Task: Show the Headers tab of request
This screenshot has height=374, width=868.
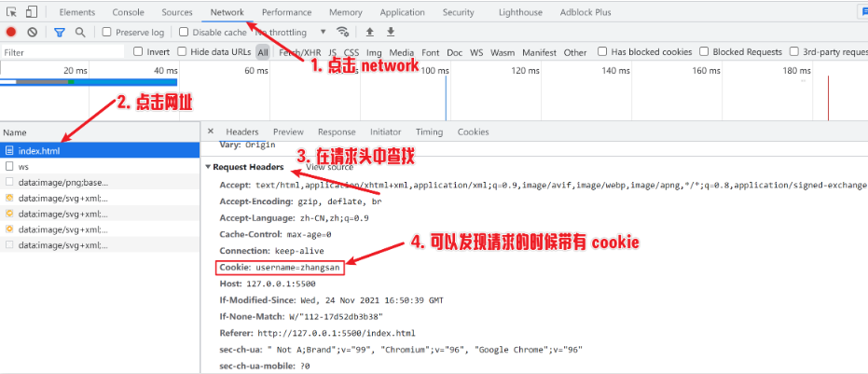Action: pos(241,132)
